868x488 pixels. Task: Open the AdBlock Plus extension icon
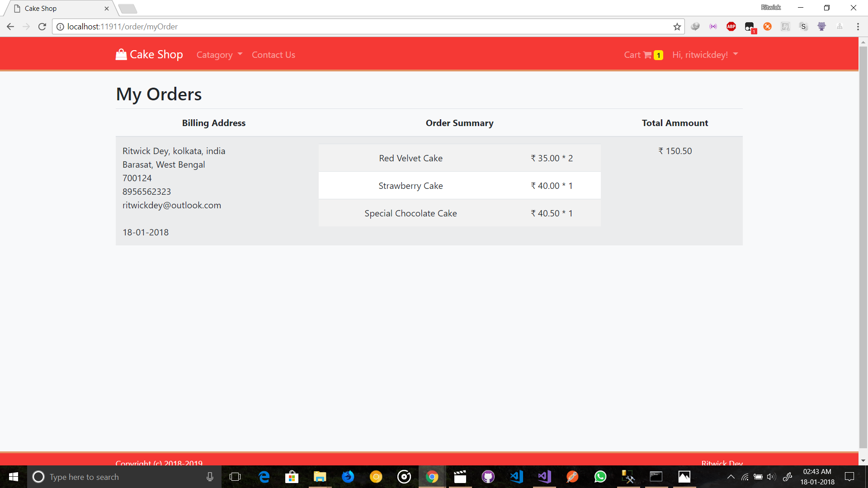click(731, 27)
